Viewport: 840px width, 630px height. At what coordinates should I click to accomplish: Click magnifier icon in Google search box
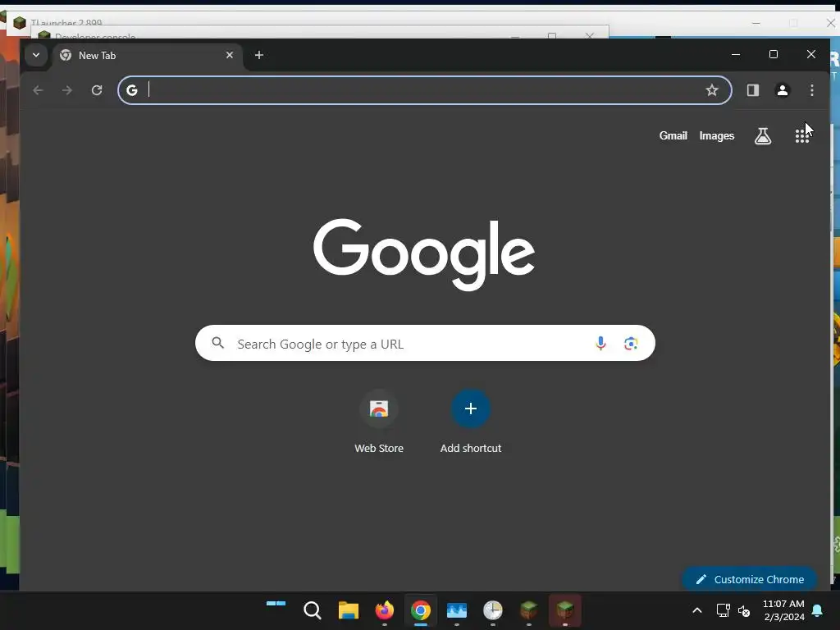(x=217, y=343)
